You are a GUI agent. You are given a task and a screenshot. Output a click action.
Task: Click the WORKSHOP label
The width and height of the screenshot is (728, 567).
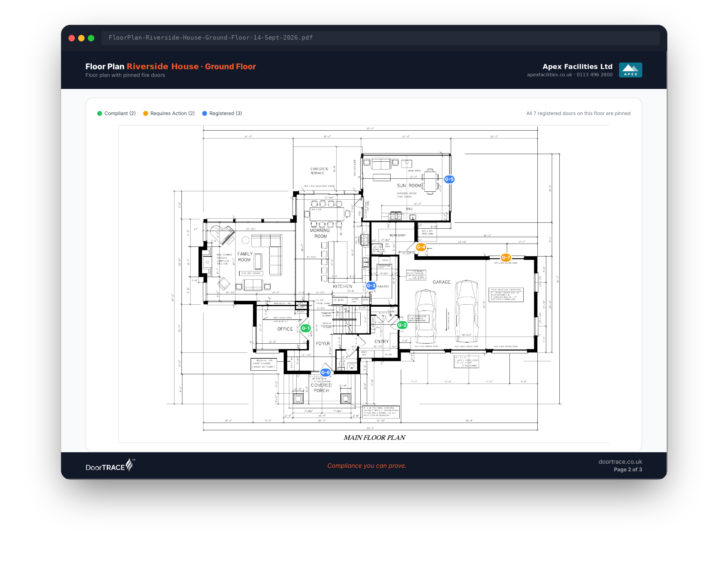tap(397, 235)
